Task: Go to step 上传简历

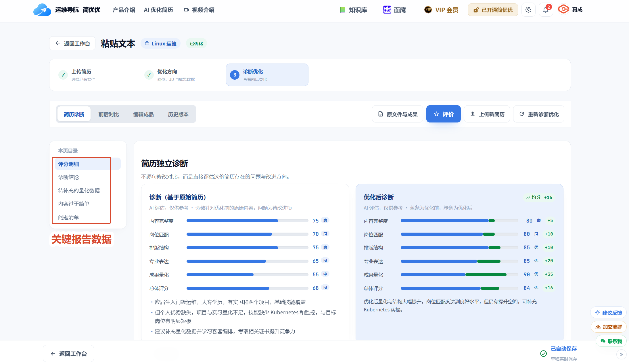Action: pyautogui.click(x=81, y=75)
